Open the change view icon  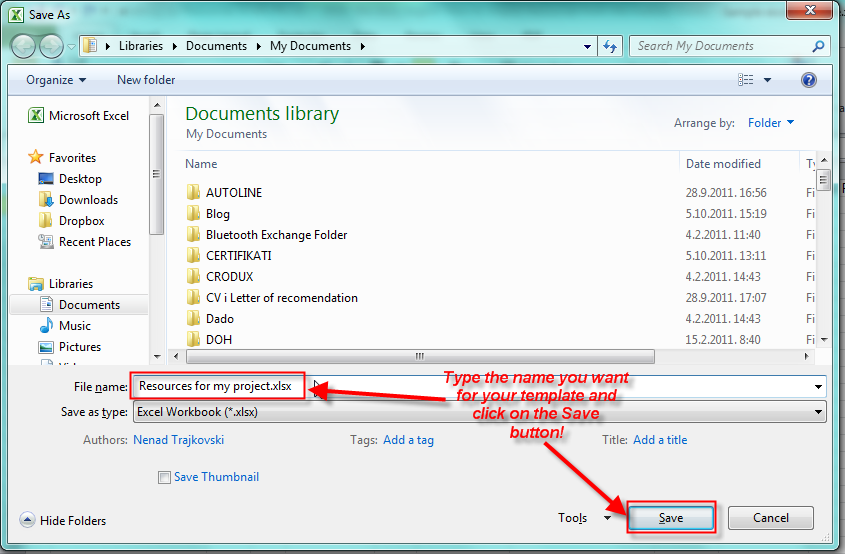746,80
